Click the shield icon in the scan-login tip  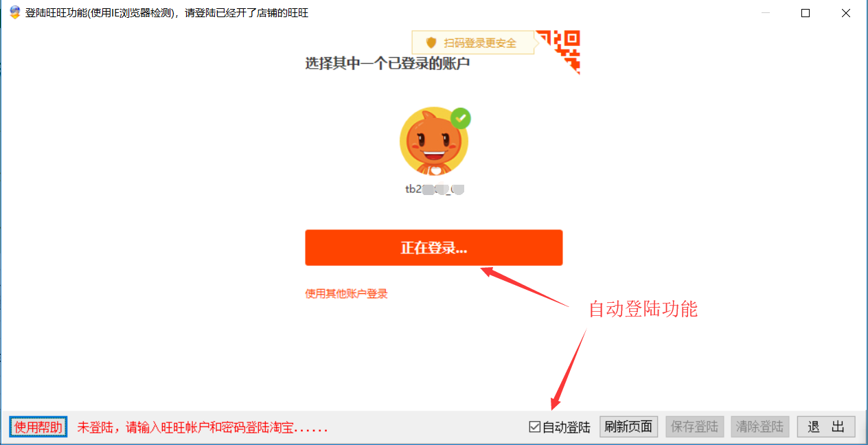point(431,43)
